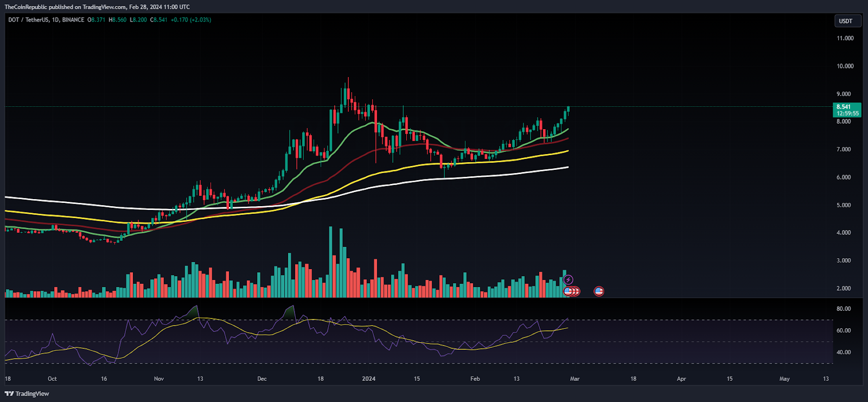Click the 16 date label after Oct

coord(104,379)
